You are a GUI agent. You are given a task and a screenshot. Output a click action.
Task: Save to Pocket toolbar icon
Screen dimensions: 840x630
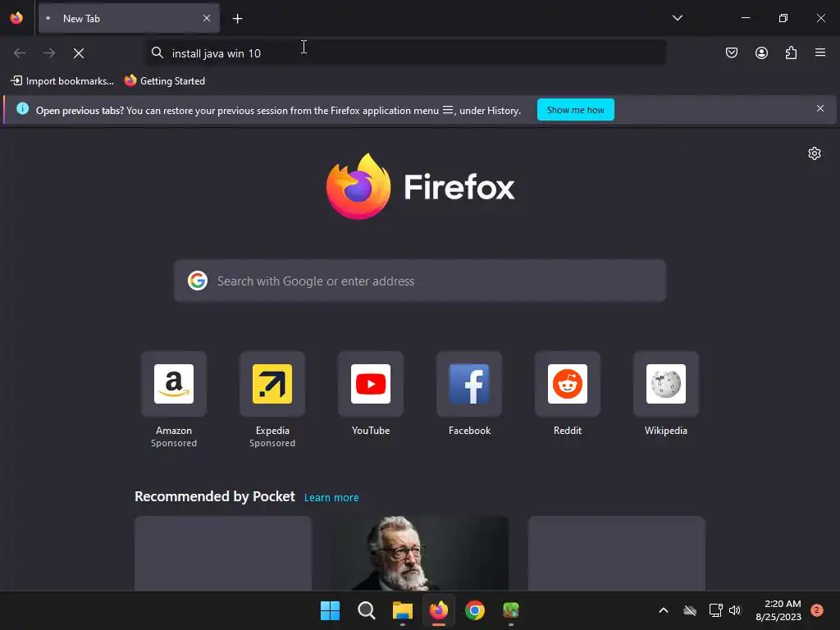click(x=732, y=52)
